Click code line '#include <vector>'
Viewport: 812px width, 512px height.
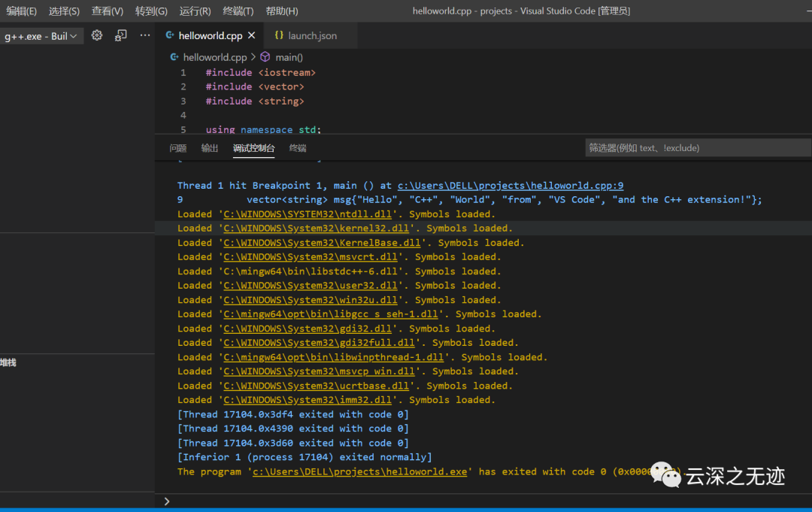point(255,87)
